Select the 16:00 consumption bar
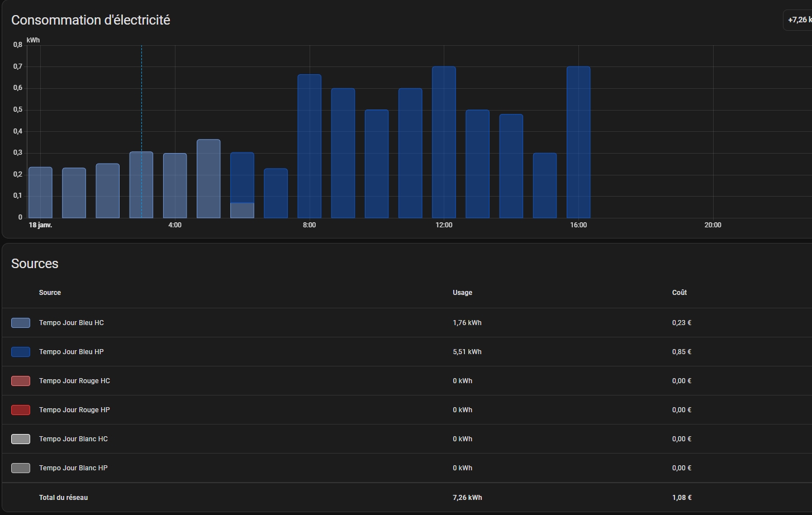812x515 pixels. [578, 142]
